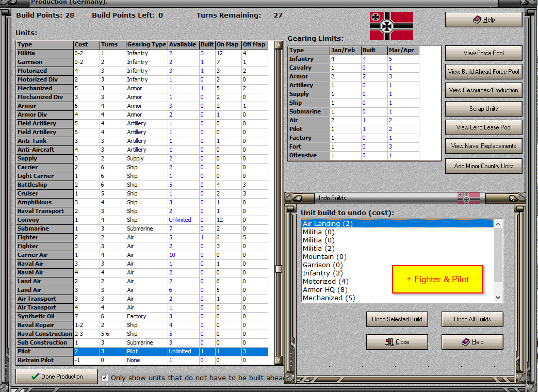Click the Help button in Undo Builds dialog
This screenshot has width=538, height=392.
(x=472, y=342)
